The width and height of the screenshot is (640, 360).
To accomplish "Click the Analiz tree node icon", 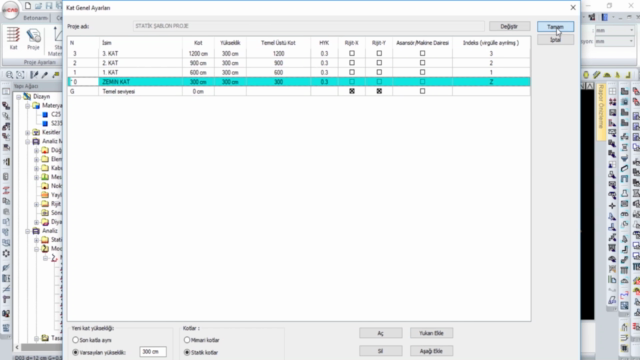I will 36,231.
